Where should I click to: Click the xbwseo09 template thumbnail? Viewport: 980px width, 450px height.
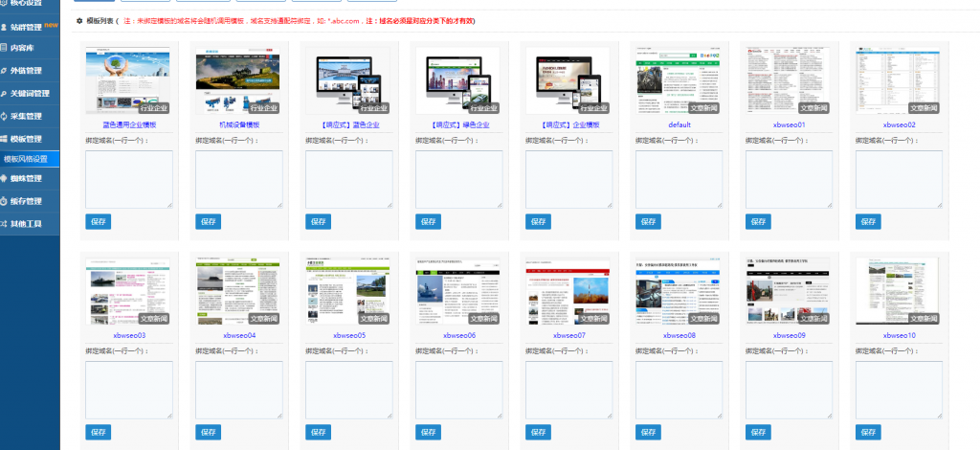789,291
